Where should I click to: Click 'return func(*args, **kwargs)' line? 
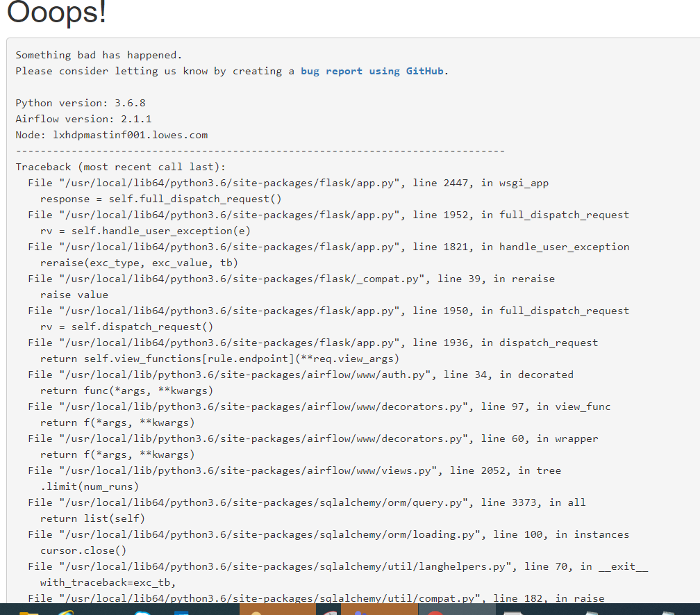tap(127, 391)
